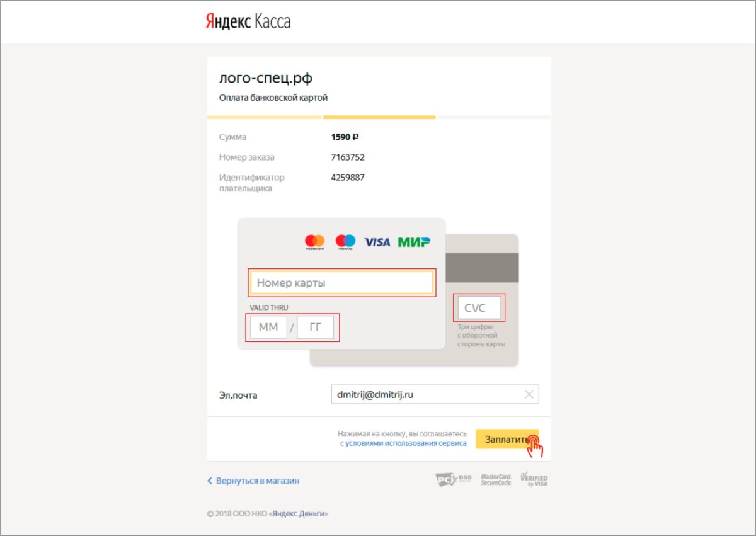The image size is (756, 536).
Task: Click the Номер заказа label
Action: tap(247, 157)
